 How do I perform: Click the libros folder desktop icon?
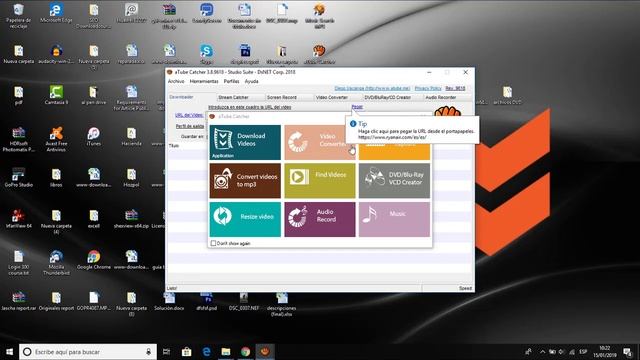pyautogui.click(x=56, y=177)
